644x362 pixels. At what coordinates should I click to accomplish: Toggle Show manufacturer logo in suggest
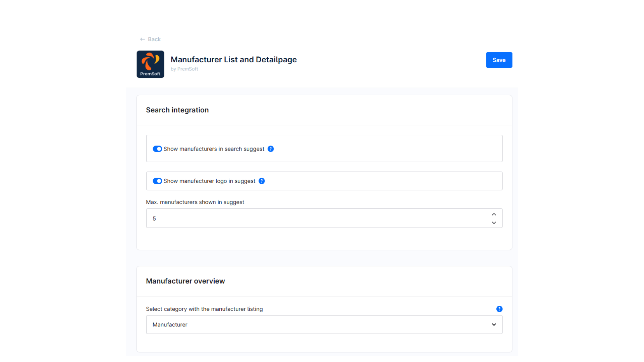[157, 181]
